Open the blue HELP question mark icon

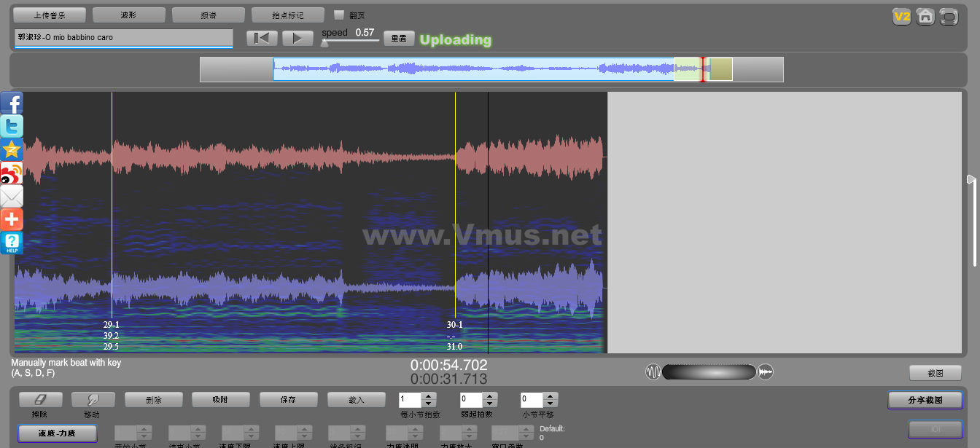(12, 243)
